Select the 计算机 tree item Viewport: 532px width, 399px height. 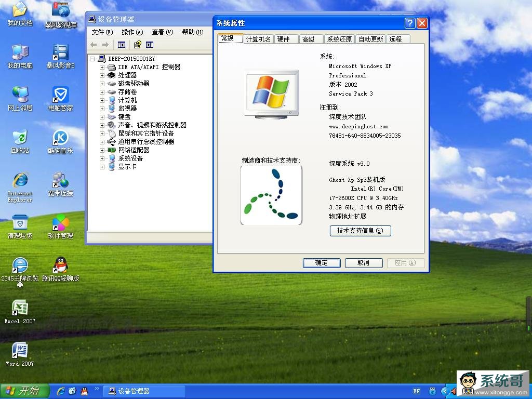[127, 100]
